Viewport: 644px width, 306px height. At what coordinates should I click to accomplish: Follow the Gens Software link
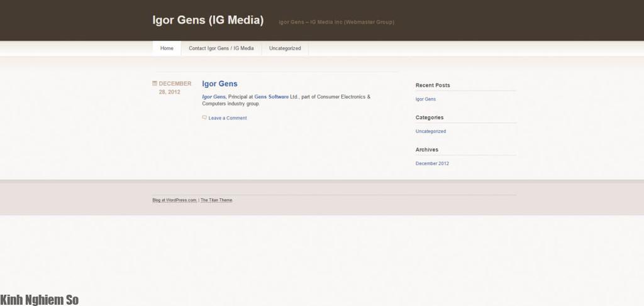click(x=272, y=97)
